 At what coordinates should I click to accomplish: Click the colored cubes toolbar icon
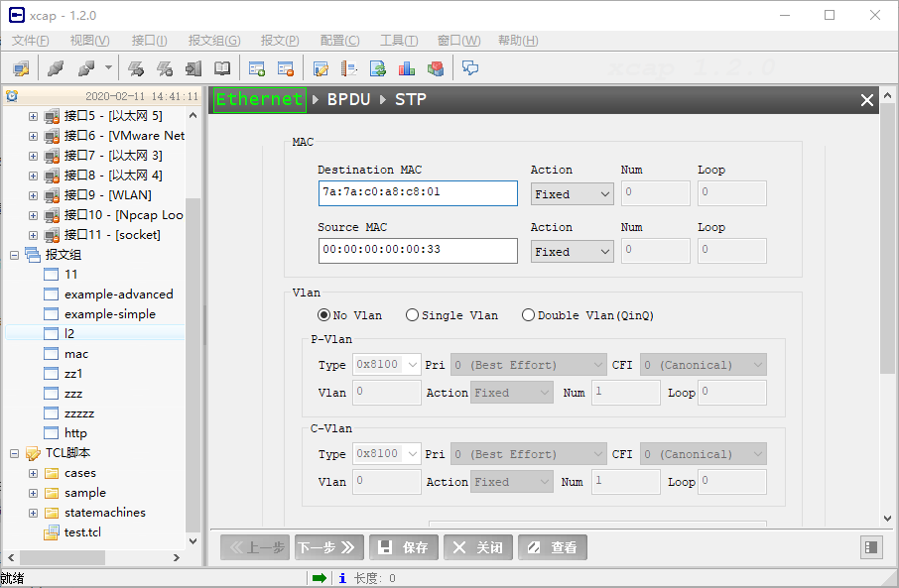pos(436,68)
